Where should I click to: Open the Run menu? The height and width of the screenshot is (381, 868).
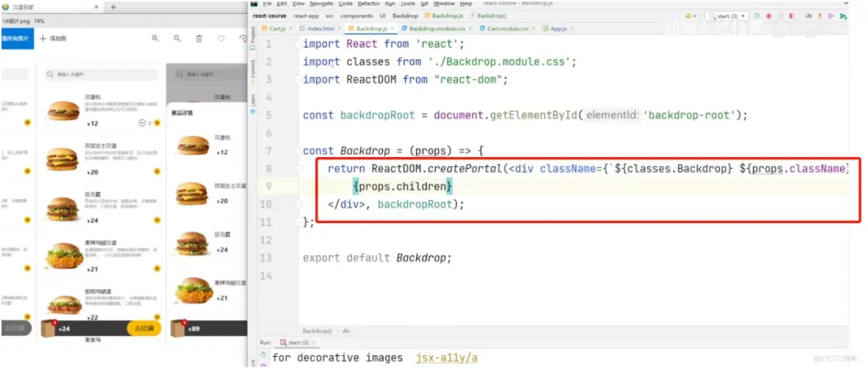(x=390, y=3)
